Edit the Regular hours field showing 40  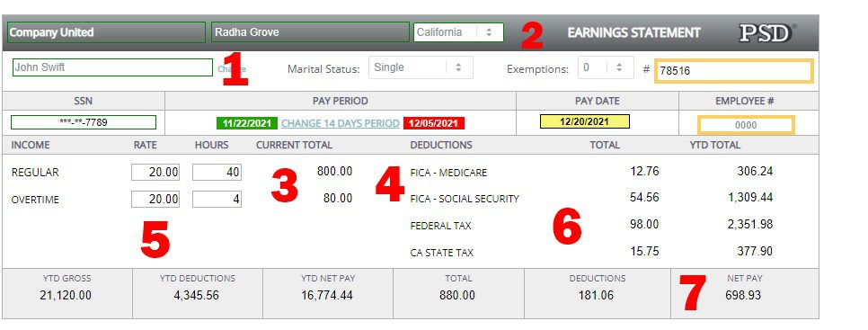pyautogui.click(x=217, y=173)
